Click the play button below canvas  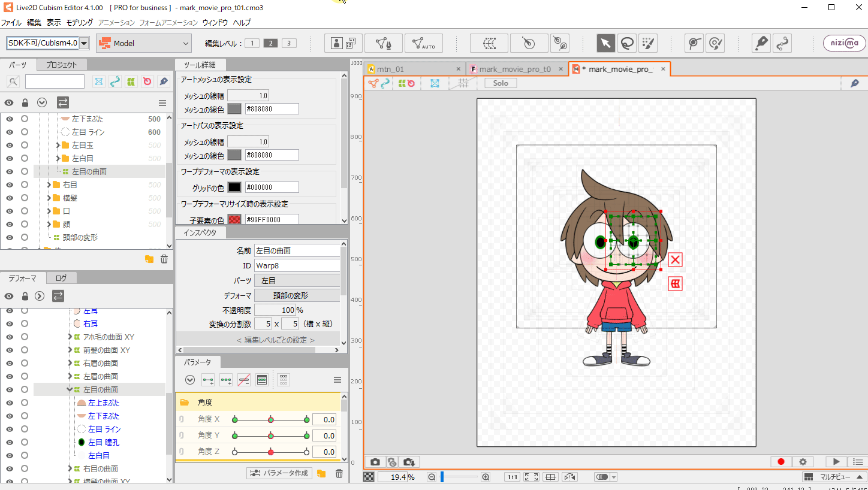(836, 462)
